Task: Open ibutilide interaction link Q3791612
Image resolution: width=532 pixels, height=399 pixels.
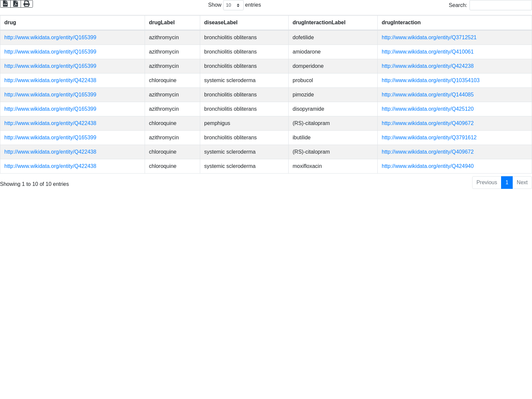Action: [x=429, y=138]
